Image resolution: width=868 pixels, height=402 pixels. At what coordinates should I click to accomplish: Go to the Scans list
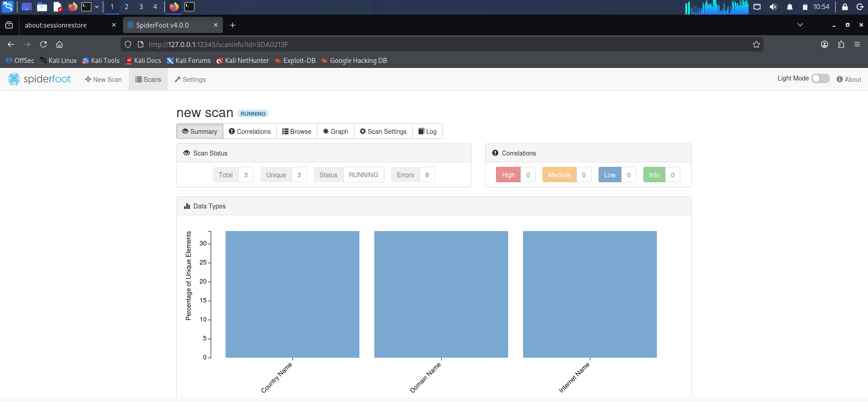pos(148,80)
